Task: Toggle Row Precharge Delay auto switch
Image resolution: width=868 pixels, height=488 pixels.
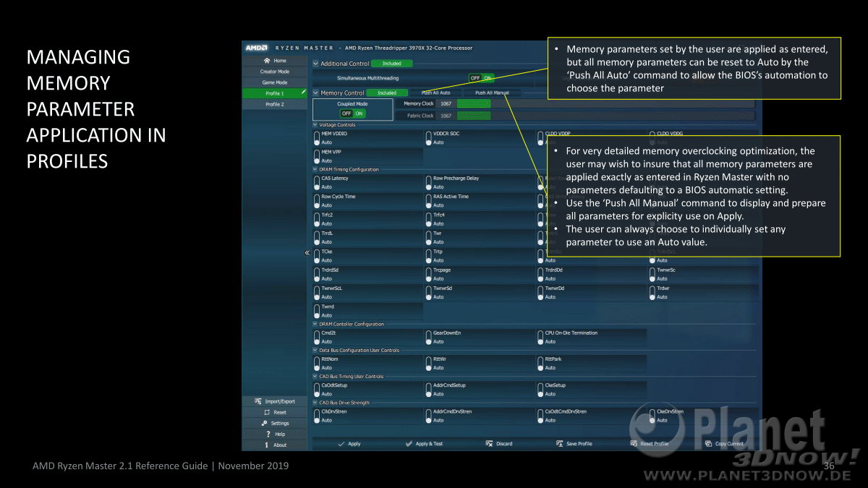Action: tap(429, 182)
